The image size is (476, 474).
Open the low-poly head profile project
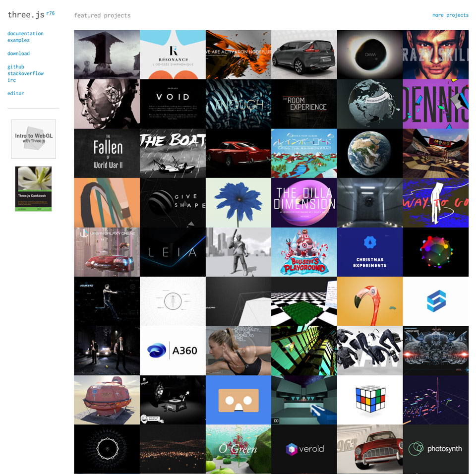[x=107, y=104]
